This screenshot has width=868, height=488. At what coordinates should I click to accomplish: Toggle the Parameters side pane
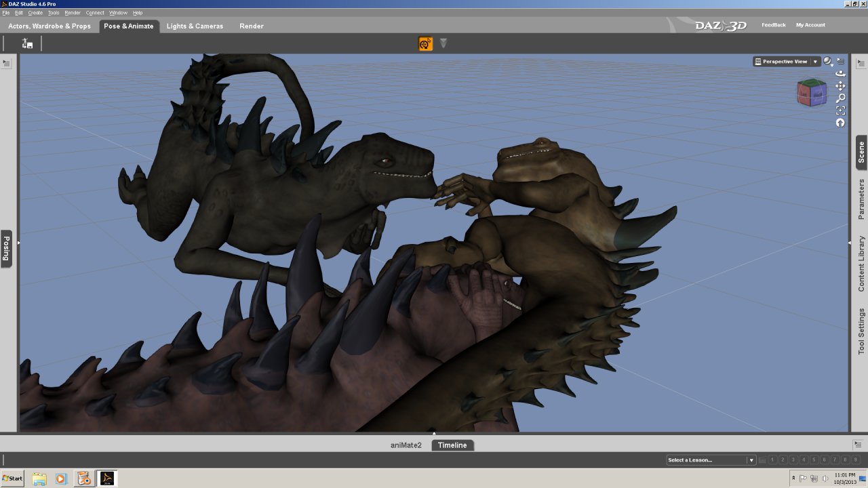[x=861, y=199]
